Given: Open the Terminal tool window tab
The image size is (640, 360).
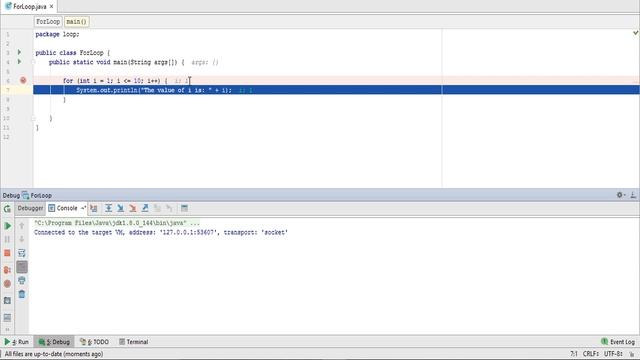Looking at the screenshot, I should pos(133,342).
